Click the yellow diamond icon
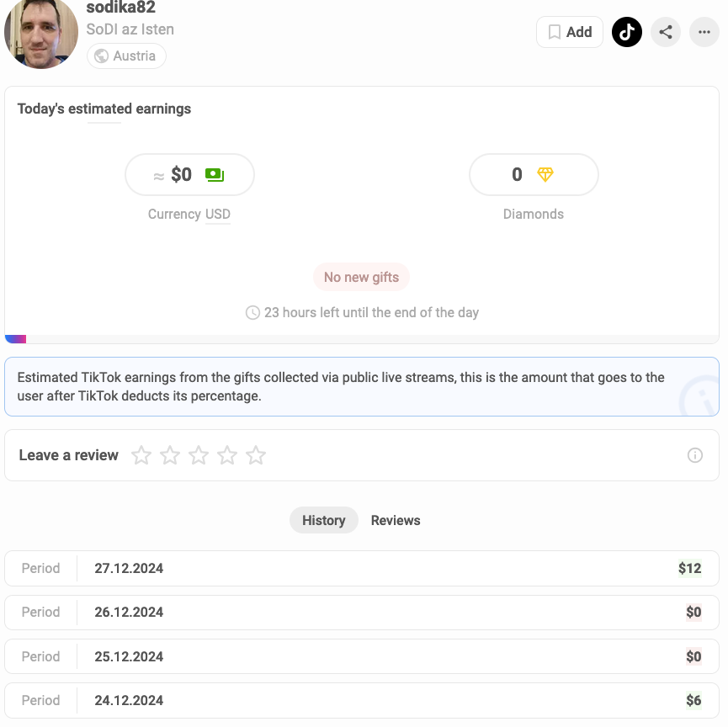This screenshot has height=727, width=728. 545,174
